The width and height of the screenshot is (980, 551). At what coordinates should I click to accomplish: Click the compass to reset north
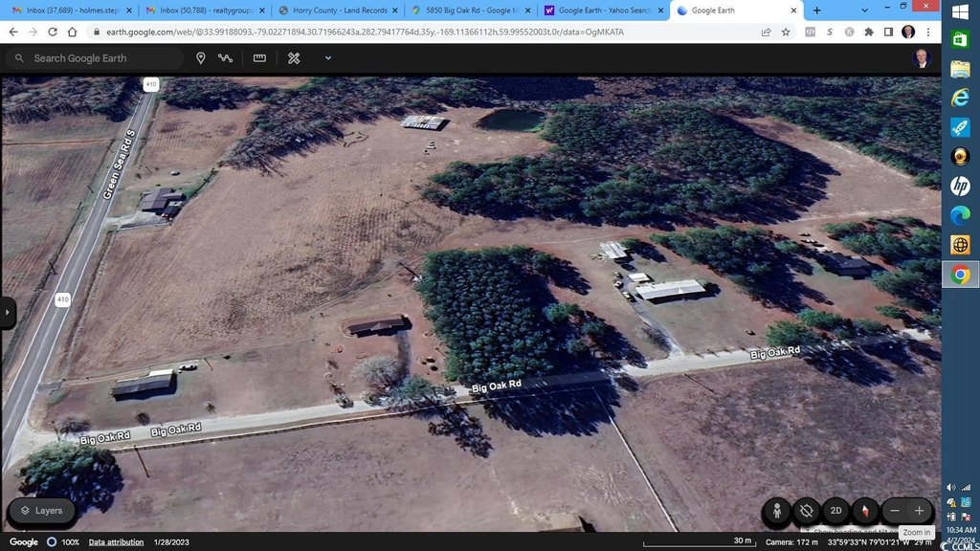pos(865,511)
